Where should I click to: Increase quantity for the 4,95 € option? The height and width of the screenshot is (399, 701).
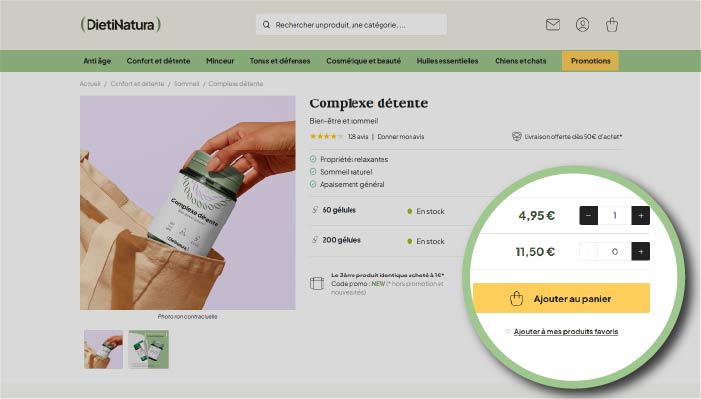pos(640,216)
